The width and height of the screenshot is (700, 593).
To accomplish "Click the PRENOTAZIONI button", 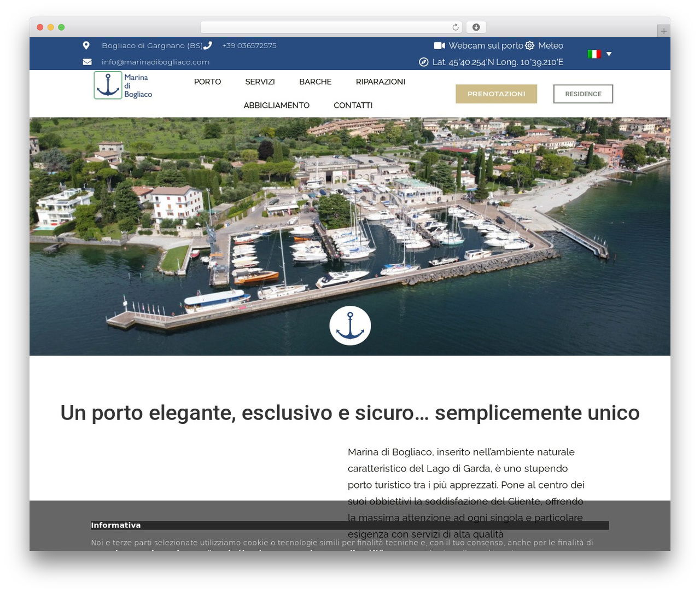I will (x=497, y=94).
